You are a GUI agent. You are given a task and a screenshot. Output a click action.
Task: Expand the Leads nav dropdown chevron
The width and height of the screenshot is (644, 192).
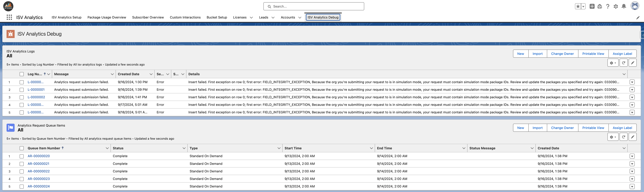pos(273,17)
